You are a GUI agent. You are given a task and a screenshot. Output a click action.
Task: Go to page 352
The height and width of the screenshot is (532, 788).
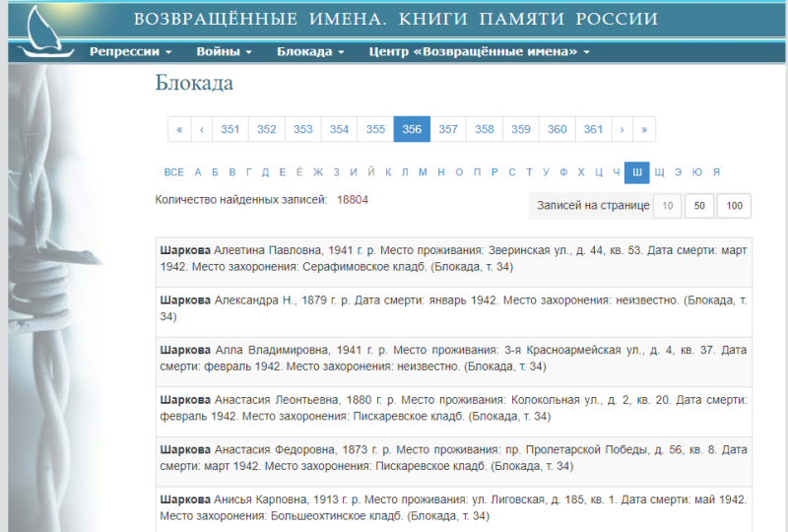tap(267, 129)
